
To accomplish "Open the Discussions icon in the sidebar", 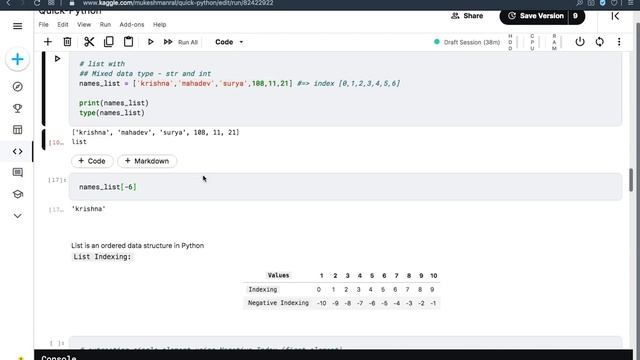I will 18,173.
